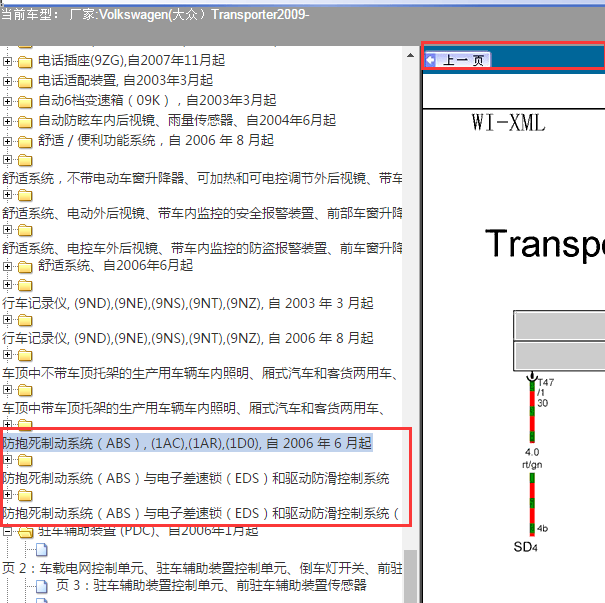The width and height of the screenshot is (605, 603).
Task: Click the T47 /1 connector label
Action: (546, 387)
